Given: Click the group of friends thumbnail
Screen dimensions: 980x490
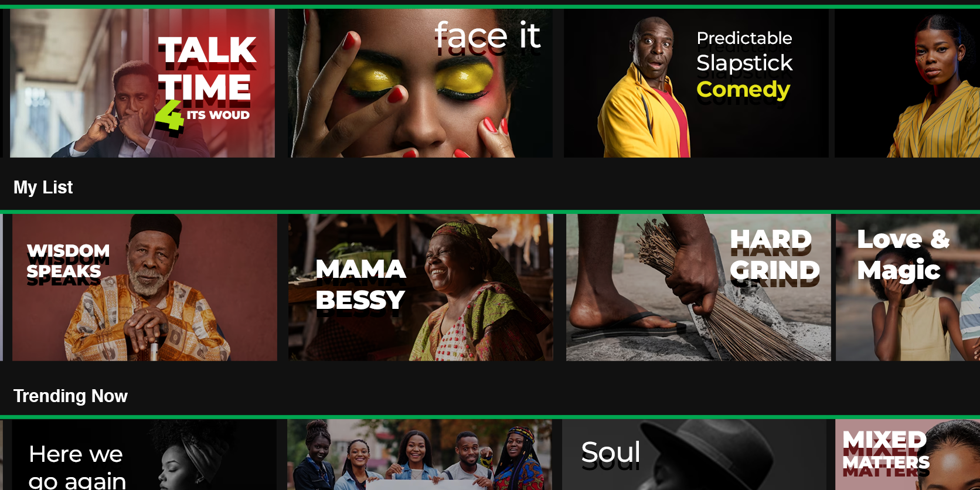Looking at the screenshot, I should (x=420, y=455).
